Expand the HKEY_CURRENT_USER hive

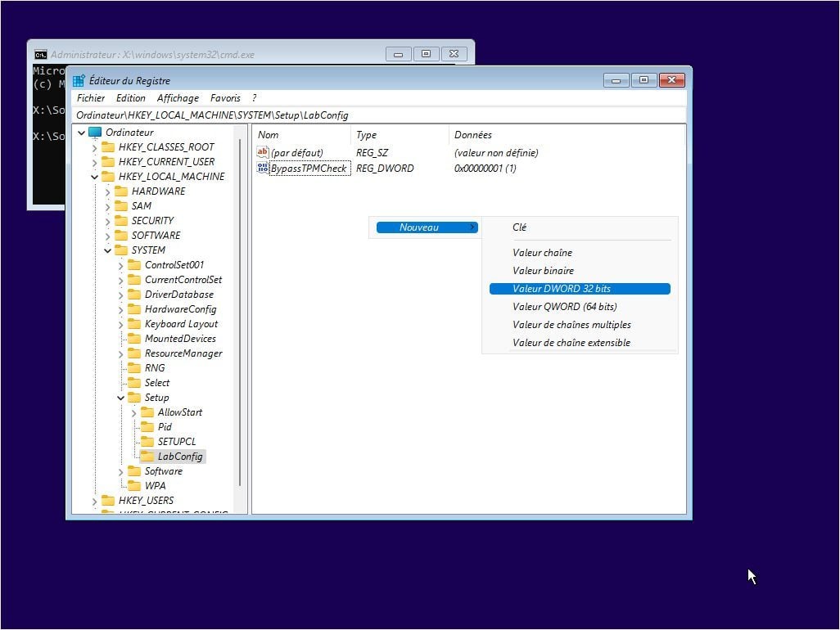95,162
